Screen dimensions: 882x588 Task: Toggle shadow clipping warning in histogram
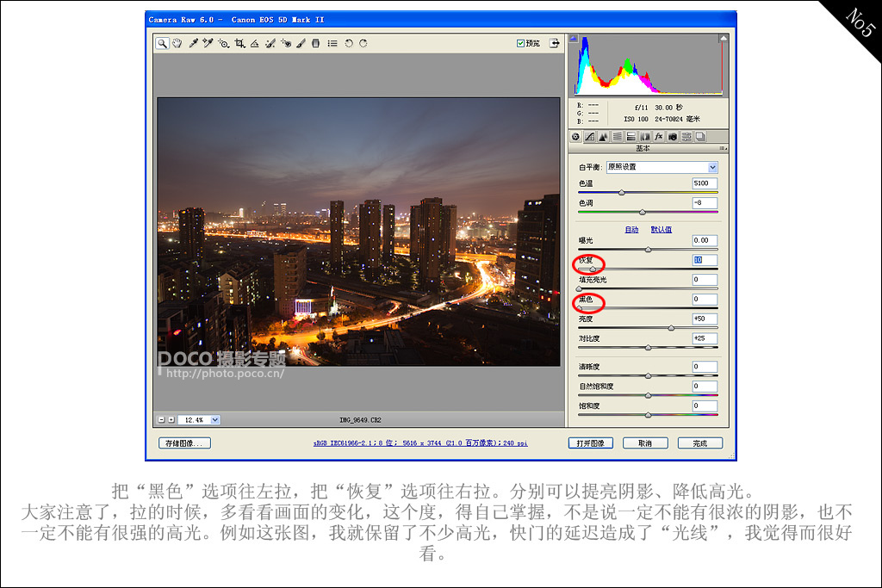(x=574, y=38)
